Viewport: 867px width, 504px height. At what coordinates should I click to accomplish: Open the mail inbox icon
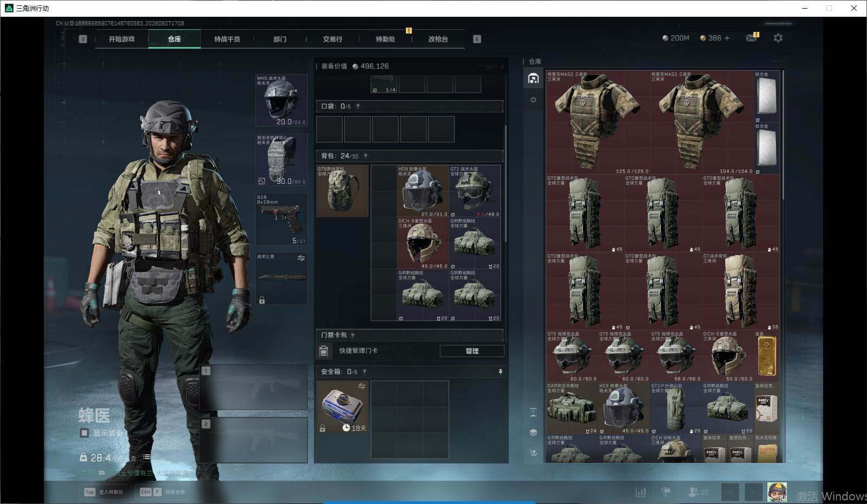click(752, 37)
